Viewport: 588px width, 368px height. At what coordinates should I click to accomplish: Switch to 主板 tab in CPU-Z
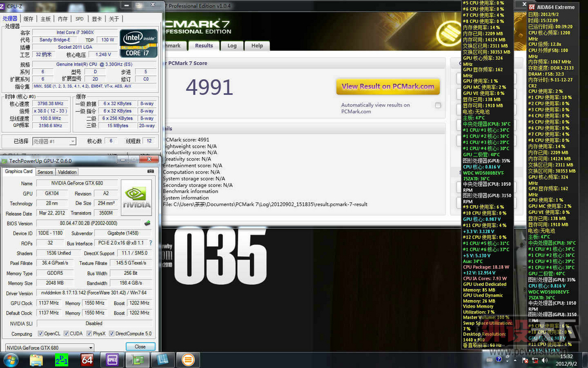coord(45,19)
